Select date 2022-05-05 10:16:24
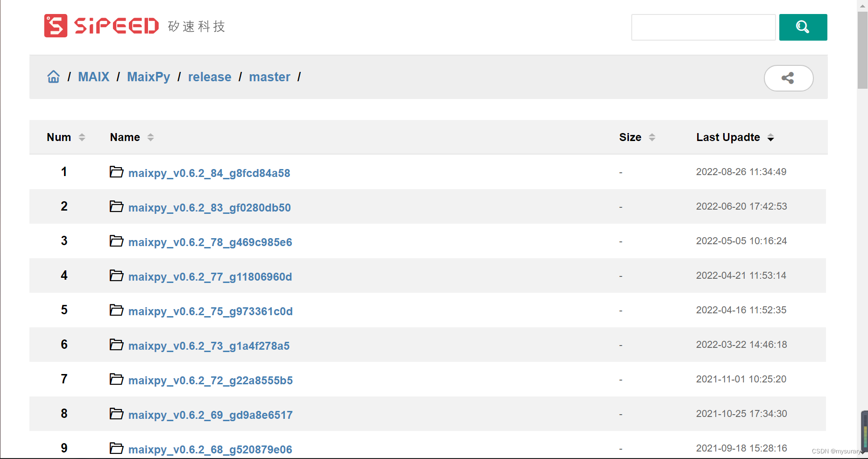The height and width of the screenshot is (459, 868). pyautogui.click(x=741, y=241)
